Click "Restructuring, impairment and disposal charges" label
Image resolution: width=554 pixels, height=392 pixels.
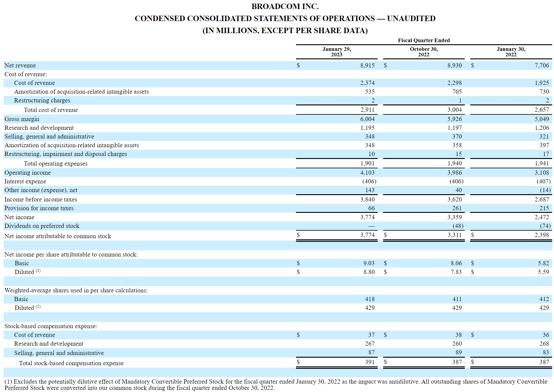pyautogui.click(x=65, y=154)
